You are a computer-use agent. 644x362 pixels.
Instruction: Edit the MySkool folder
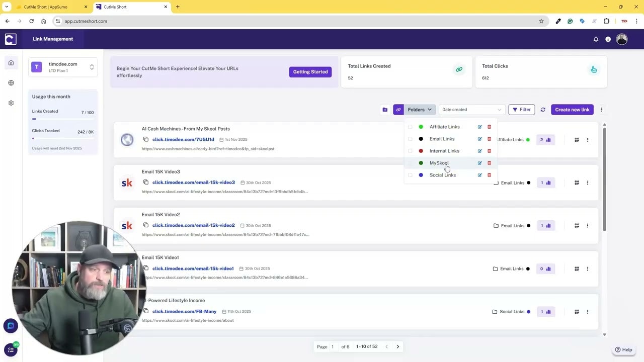[x=479, y=163]
